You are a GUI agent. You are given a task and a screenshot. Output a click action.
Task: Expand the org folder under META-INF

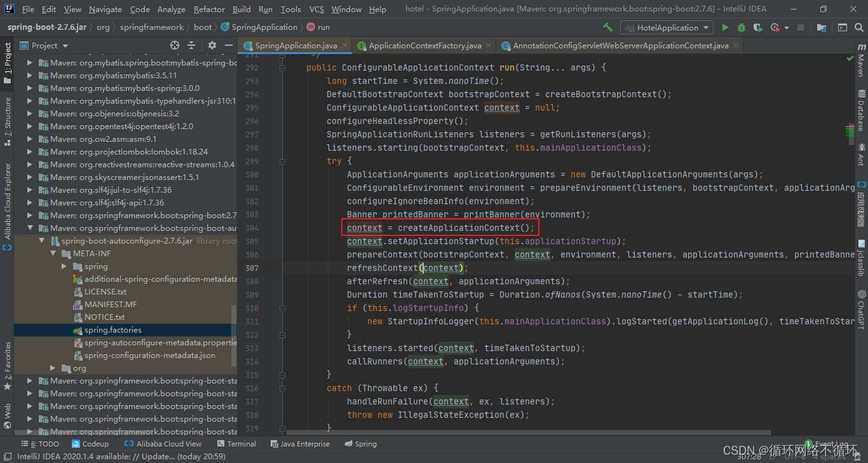51,368
